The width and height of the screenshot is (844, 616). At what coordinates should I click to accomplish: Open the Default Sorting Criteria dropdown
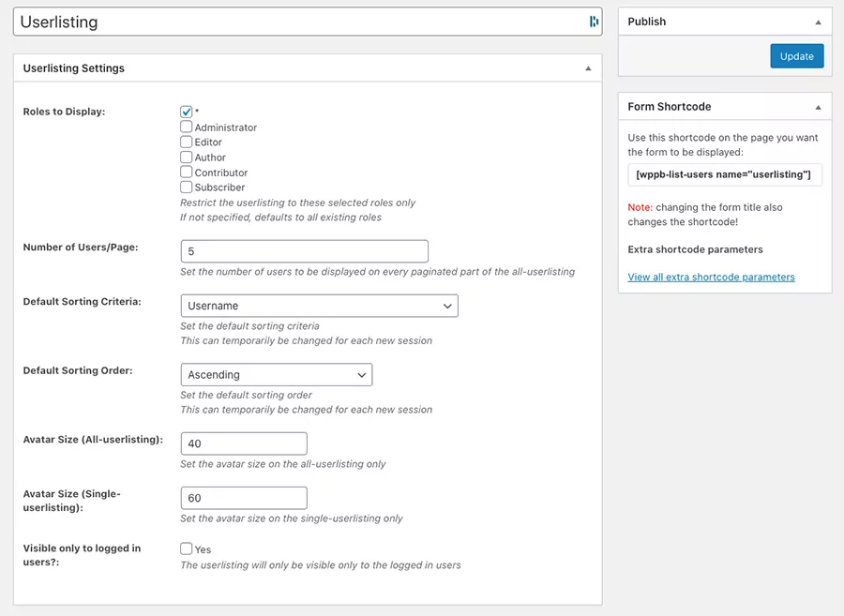tap(319, 306)
